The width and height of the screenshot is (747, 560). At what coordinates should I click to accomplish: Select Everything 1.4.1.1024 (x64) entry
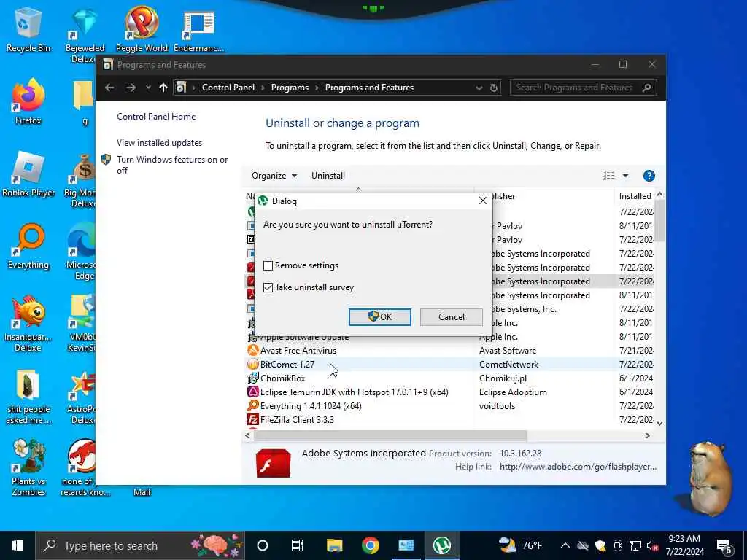click(x=450, y=405)
